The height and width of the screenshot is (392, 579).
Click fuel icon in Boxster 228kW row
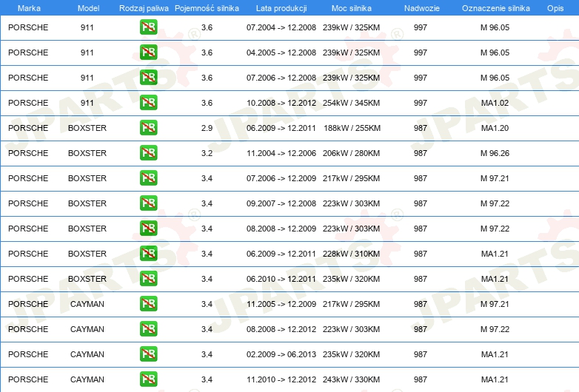click(x=148, y=254)
